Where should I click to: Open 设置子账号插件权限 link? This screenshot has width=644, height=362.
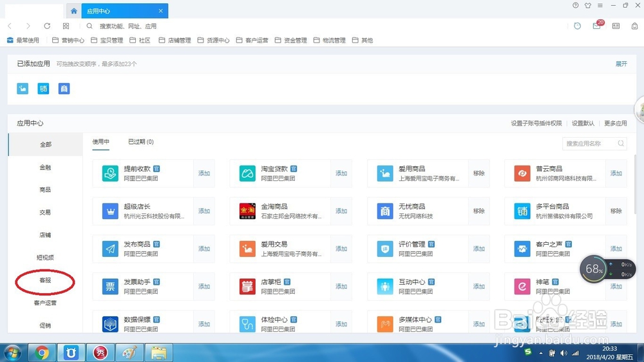coord(536,123)
